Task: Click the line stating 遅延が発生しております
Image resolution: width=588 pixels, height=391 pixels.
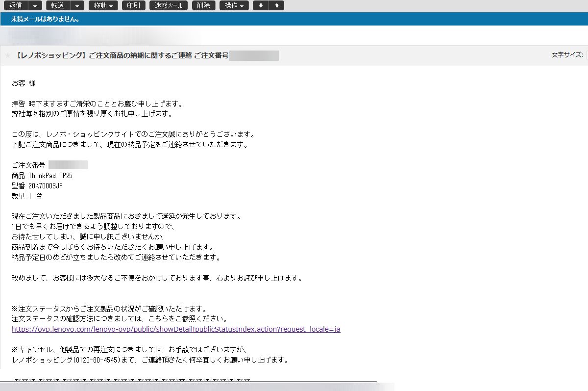Action: [126, 216]
